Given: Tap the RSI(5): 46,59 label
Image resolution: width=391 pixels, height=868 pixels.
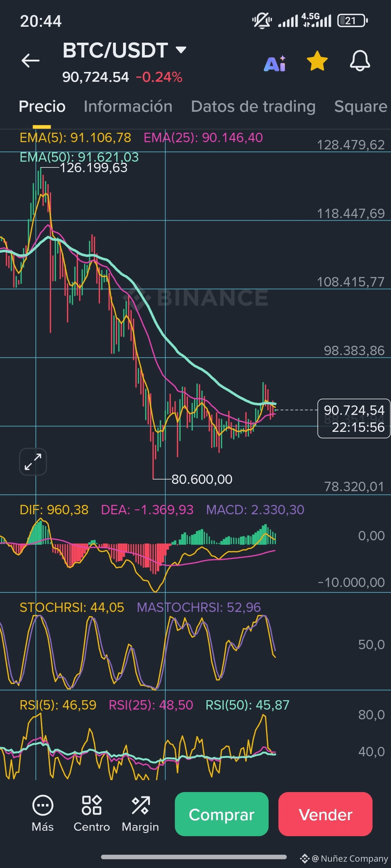Looking at the screenshot, I should (58, 705).
